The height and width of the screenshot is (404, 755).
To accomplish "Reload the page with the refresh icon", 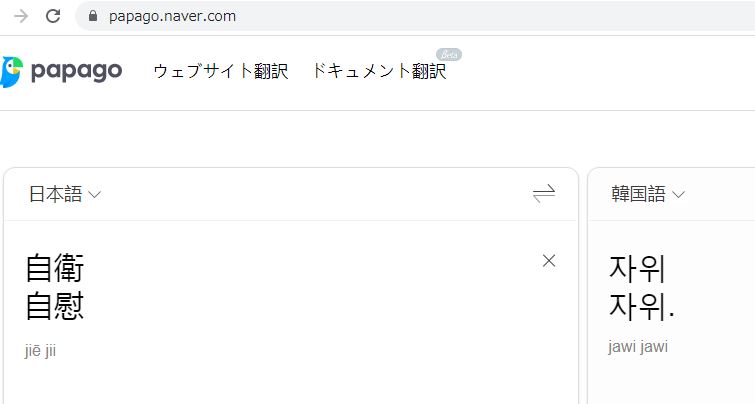I will (x=53, y=16).
